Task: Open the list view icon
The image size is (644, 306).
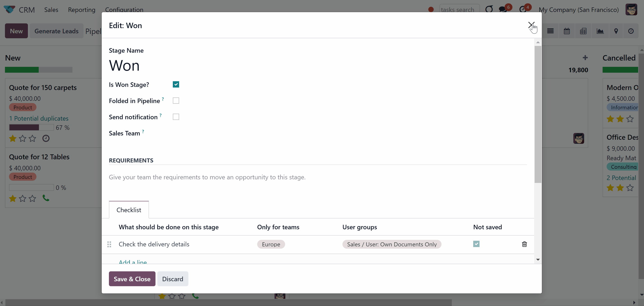Action: 550,31
